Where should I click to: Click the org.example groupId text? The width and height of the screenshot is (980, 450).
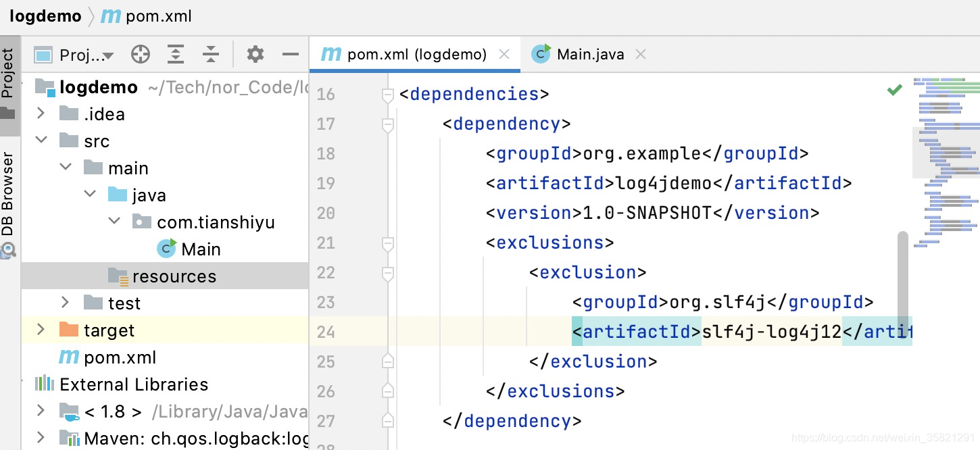pos(642,153)
